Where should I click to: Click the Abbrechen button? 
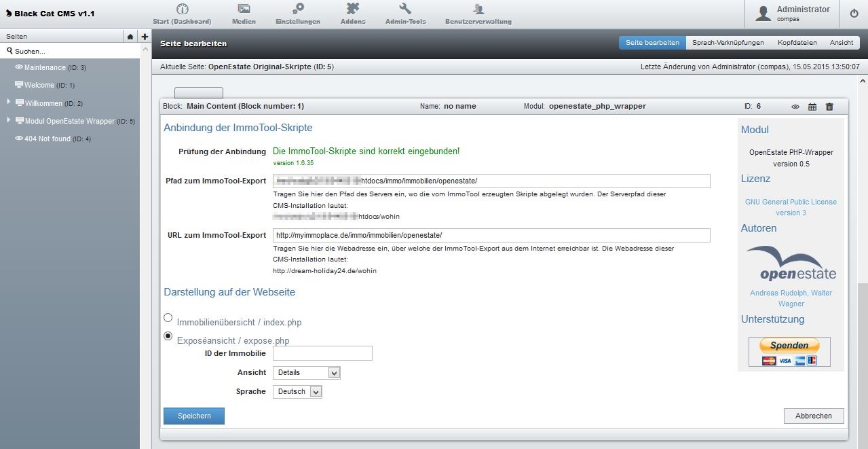[814, 416]
